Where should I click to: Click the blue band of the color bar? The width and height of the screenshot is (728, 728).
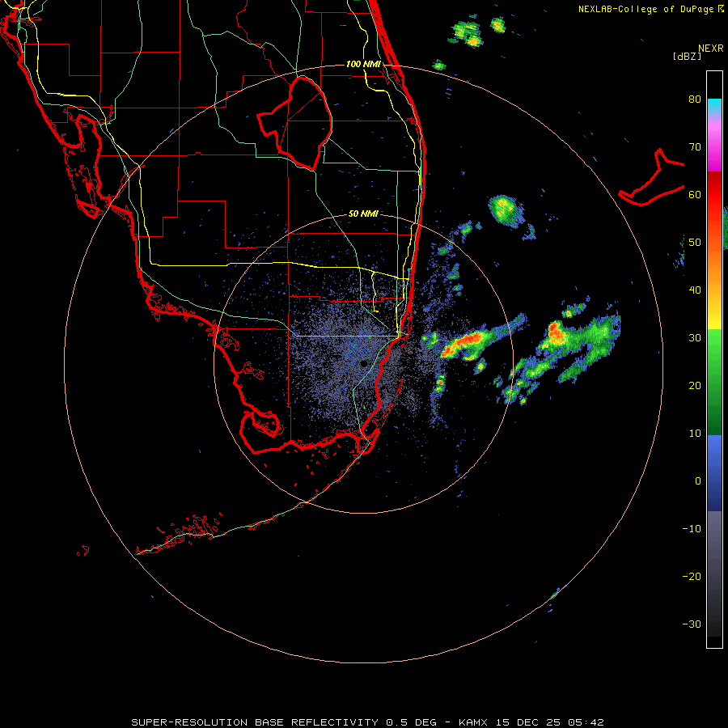point(714,473)
